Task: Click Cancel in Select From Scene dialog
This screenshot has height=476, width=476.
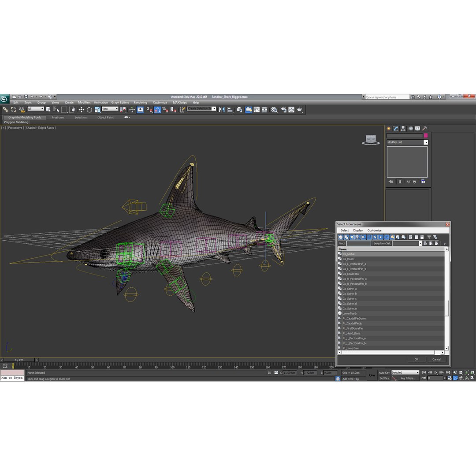Action: 436,359
